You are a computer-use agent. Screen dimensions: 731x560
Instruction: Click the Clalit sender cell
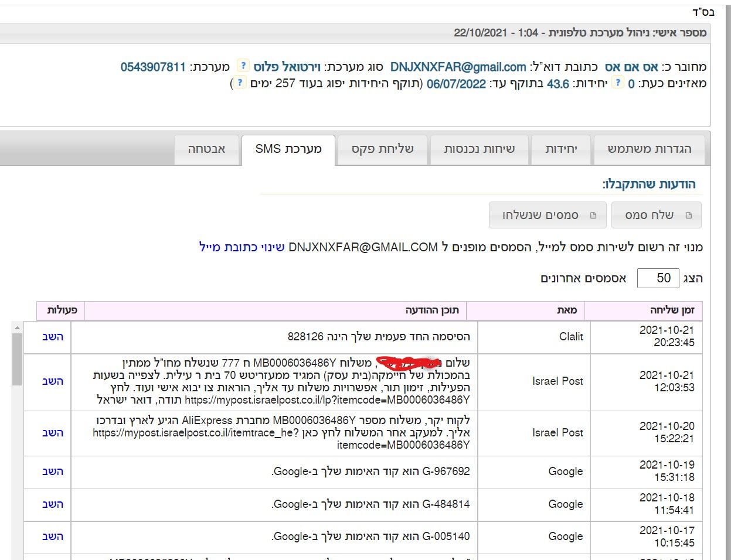pos(534,337)
